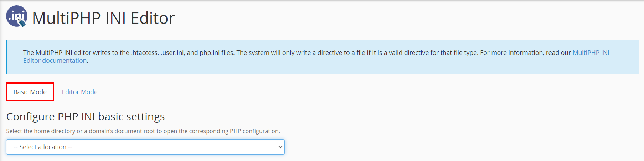
Task: Focus the location select field
Action: tap(145, 147)
